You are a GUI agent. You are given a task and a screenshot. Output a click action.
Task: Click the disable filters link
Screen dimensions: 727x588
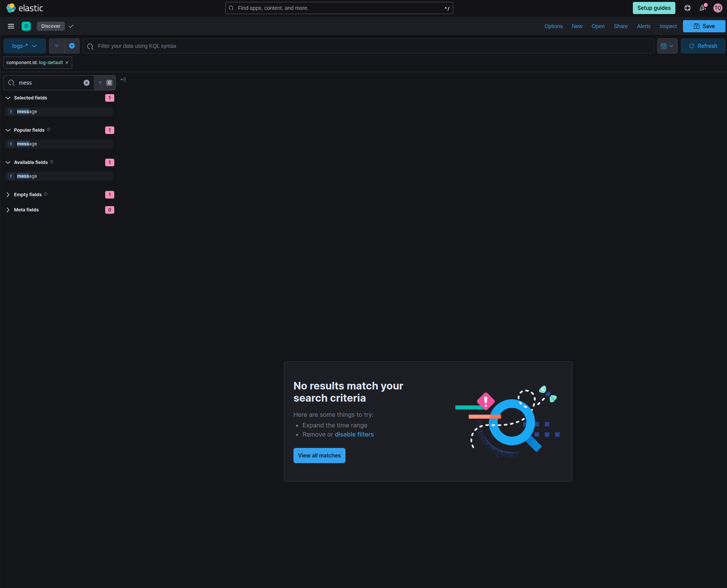tap(354, 434)
